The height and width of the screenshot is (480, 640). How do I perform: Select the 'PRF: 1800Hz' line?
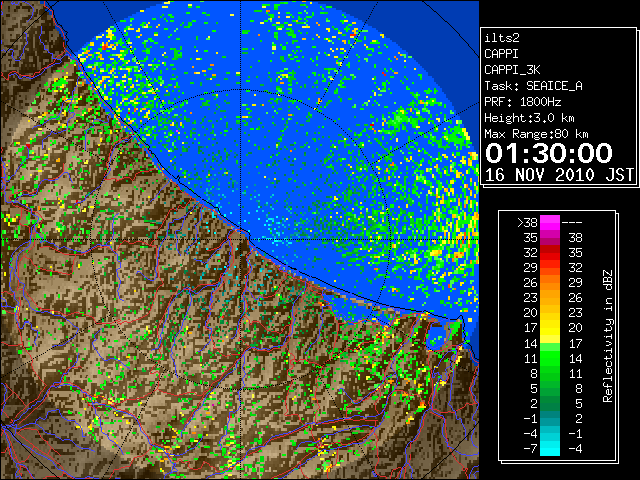(x=522, y=102)
